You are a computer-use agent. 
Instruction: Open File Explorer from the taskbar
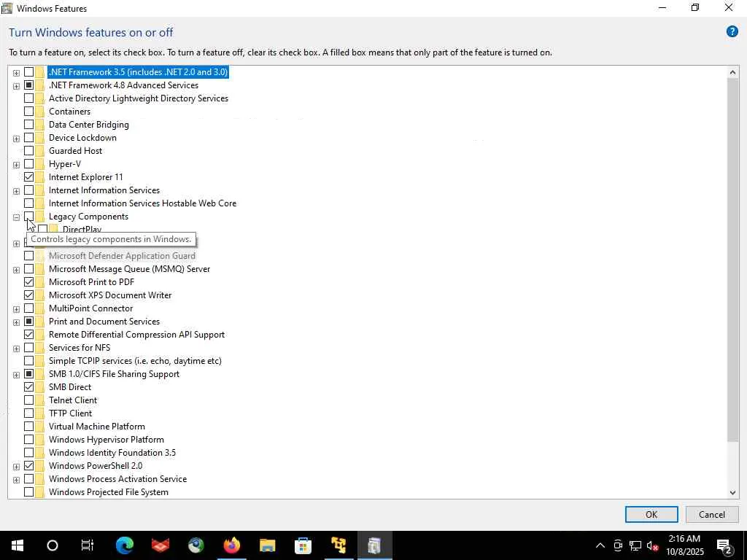267,545
